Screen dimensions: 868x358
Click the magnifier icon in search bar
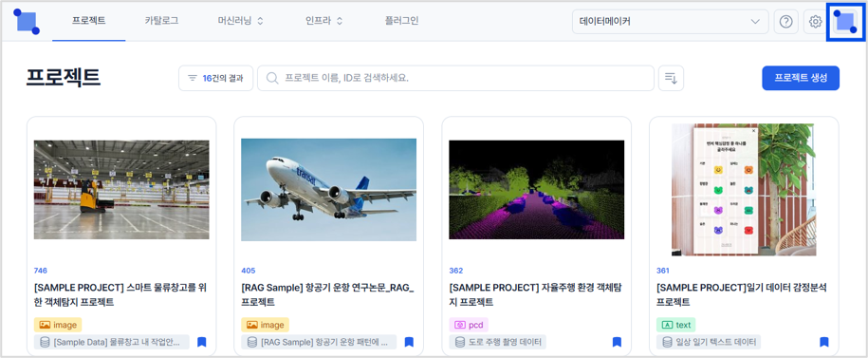pyautogui.click(x=272, y=78)
